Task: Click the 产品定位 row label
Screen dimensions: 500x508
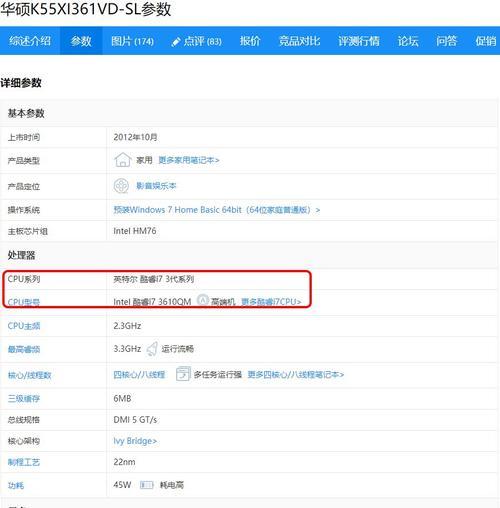Action: coord(24,186)
